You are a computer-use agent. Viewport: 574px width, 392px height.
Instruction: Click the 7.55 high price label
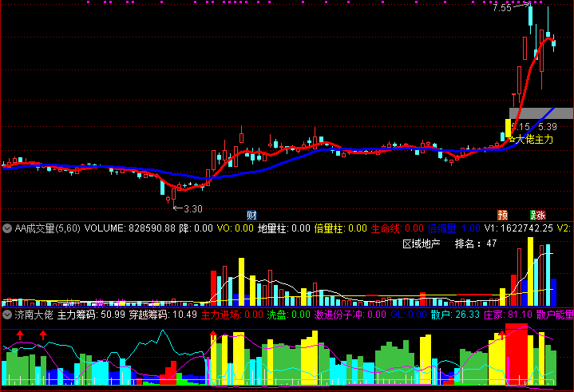(502, 8)
